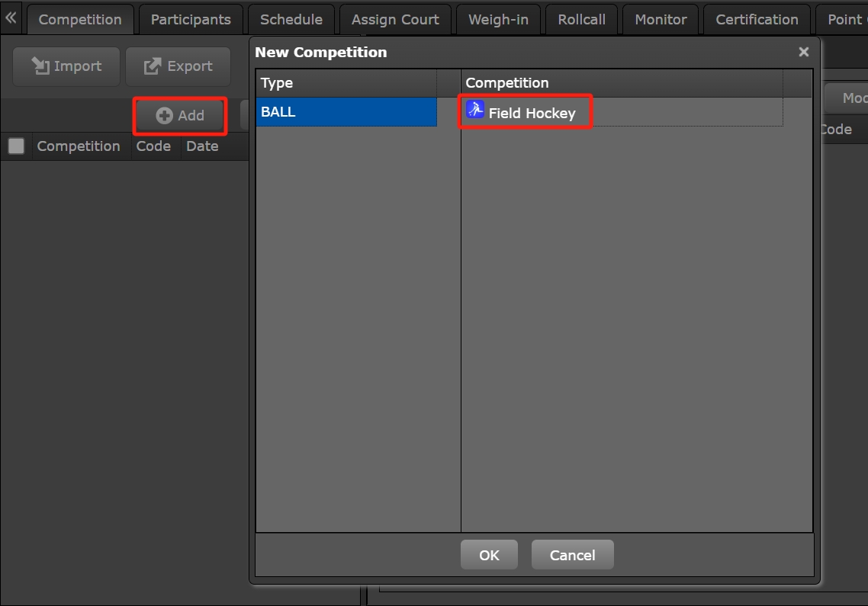Select the Certification tab

coord(757,20)
